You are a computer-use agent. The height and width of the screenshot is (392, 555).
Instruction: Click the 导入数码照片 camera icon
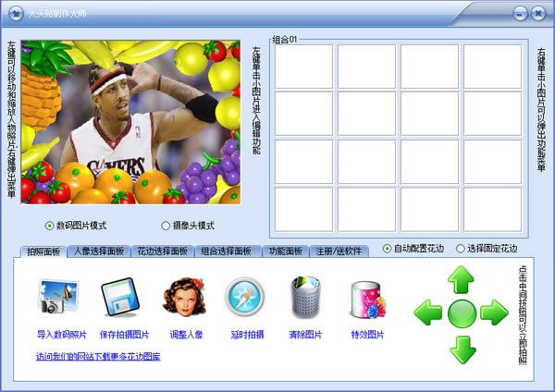pos(61,300)
